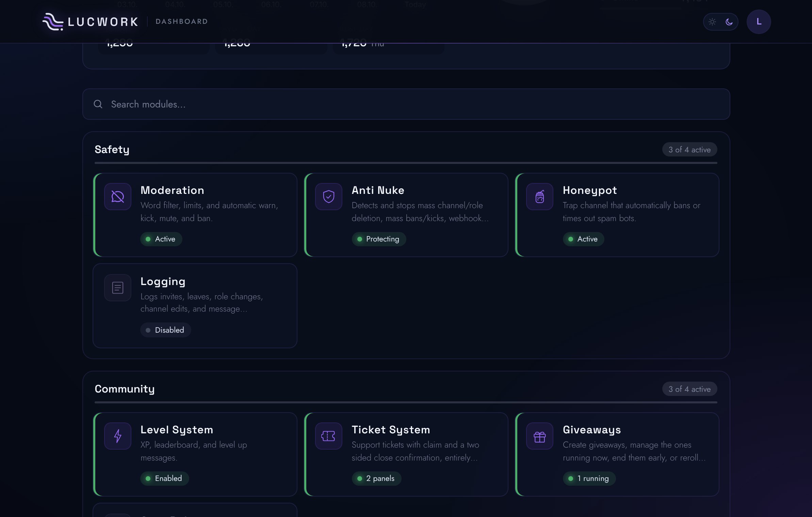Click the Community 3 of 4 active badge
Screen dimensions: 812x517
click(689, 389)
